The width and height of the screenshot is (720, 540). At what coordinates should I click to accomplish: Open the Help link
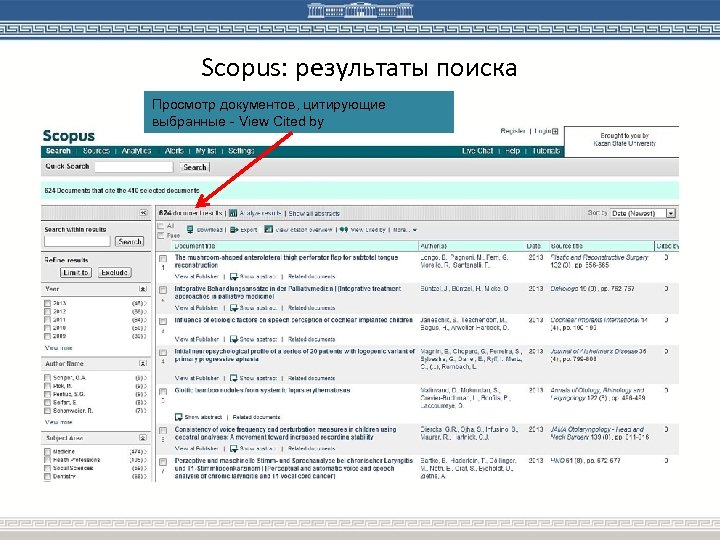click(512, 151)
